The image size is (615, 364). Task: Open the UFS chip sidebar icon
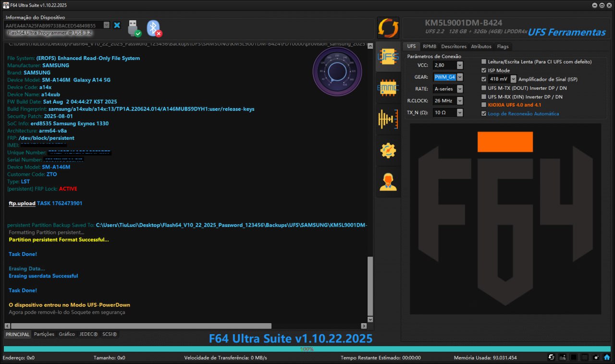[x=388, y=57]
